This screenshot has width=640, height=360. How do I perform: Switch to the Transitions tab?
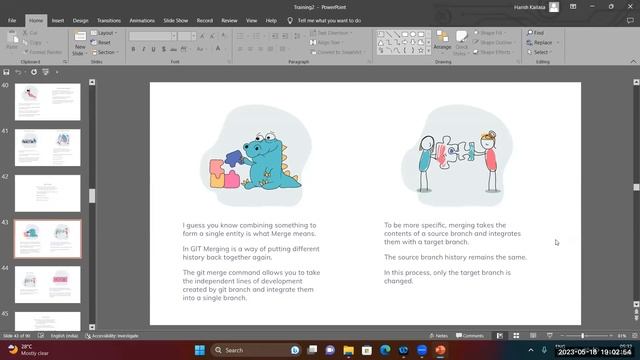click(x=109, y=20)
